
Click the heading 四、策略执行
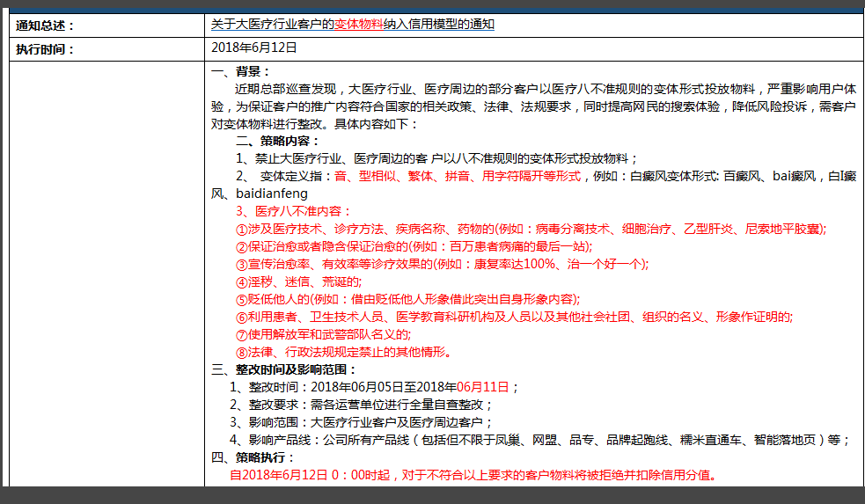pos(253,457)
